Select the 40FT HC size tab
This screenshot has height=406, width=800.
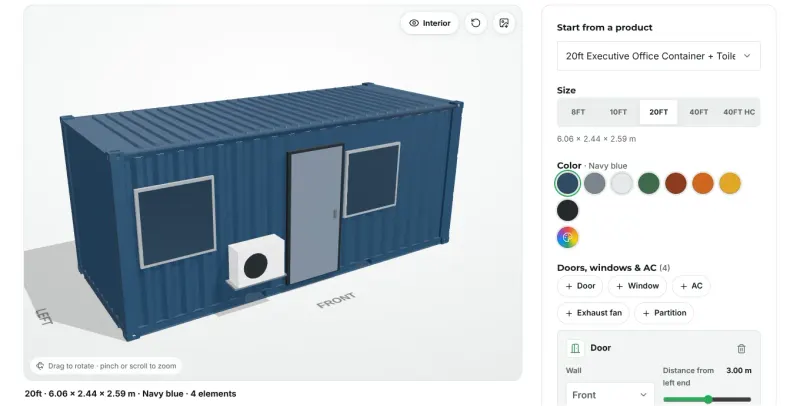739,112
